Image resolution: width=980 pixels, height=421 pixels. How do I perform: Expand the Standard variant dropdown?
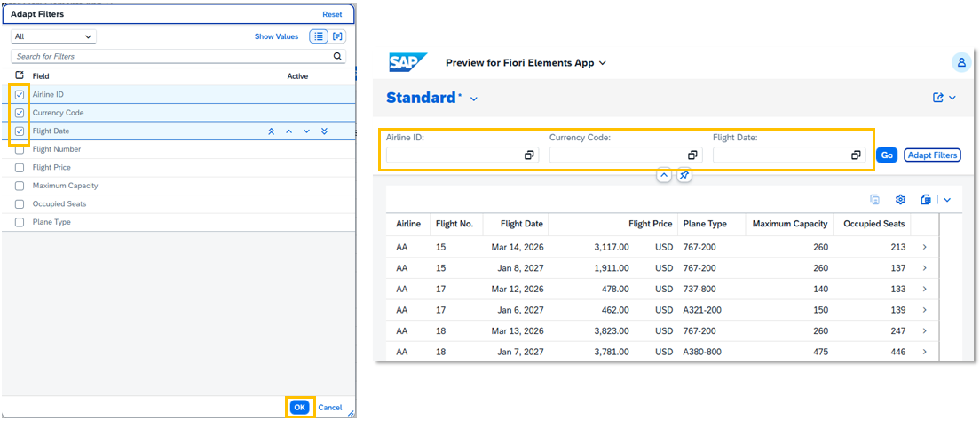coord(474,99)
